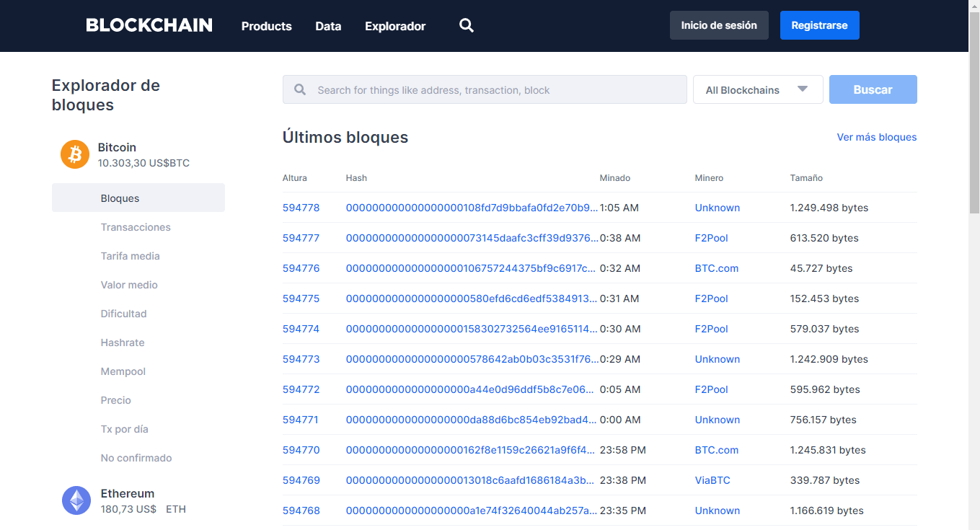The height and width of the screenshot is (530, 980).
Task: Select Tarifa media in the sidebar
Action: pos(131,256)
